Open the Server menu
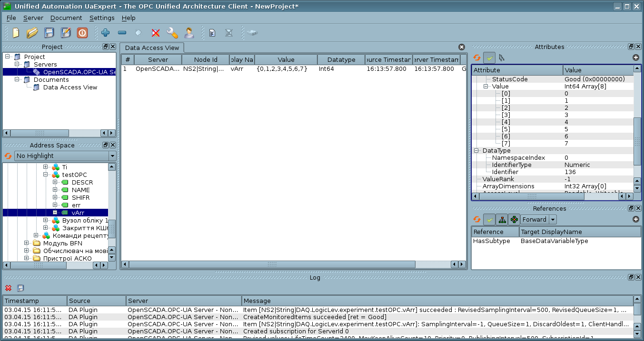Image resolution: width=644 pixels, height=341 pixels. (33, 18)
